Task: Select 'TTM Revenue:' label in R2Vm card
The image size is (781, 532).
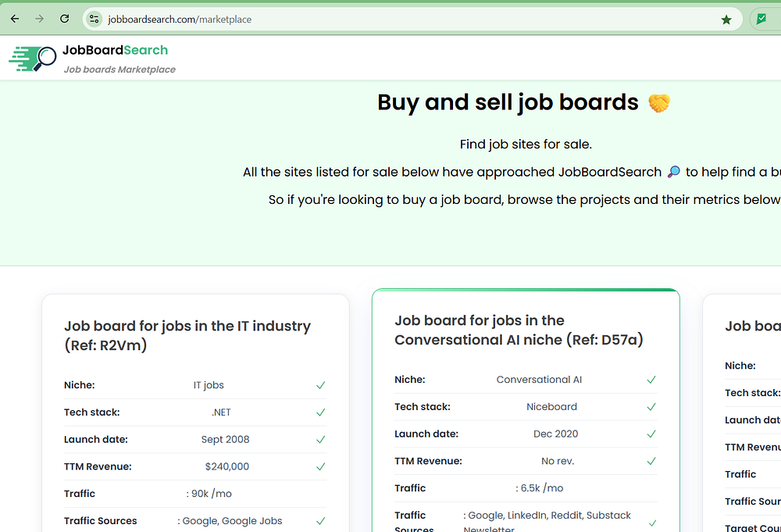Action: tap(98, 466)
